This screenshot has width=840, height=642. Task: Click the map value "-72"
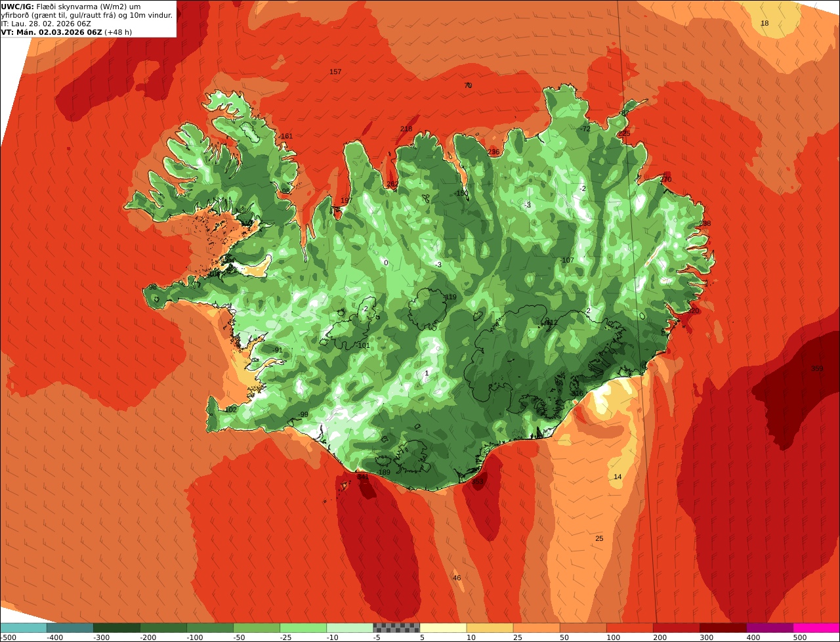pos(584,129)
